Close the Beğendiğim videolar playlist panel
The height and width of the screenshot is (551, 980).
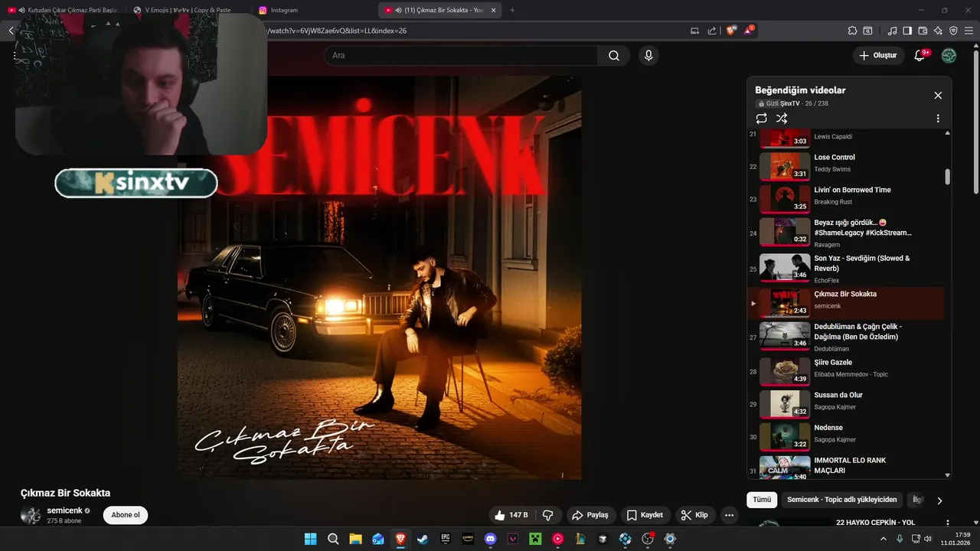[x=938, y=96]
